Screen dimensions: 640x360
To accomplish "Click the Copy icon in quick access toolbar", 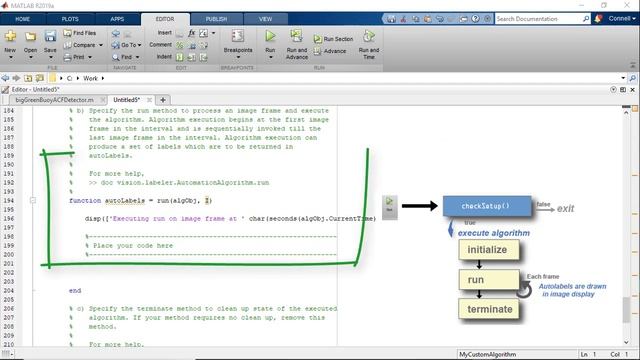I will [416, 19].
